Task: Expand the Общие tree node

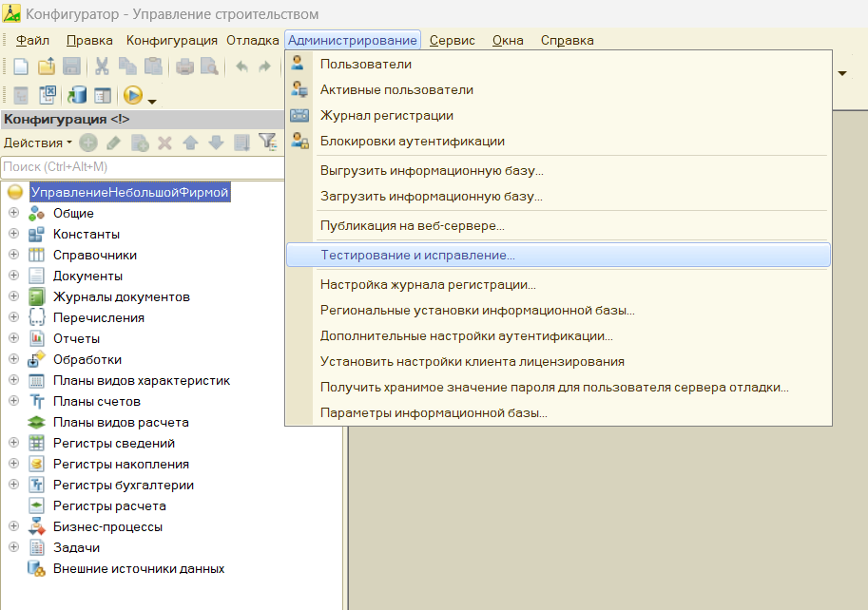Action: pyautogui.click(x=14, y=213)
